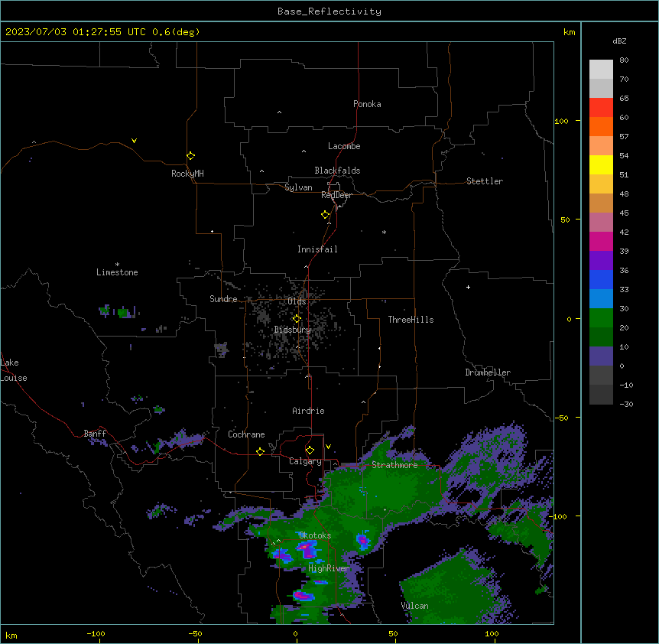Click the Calgary city label
Image resolution: width=659 pixels, height=644 pixels.
pos(305,461)
